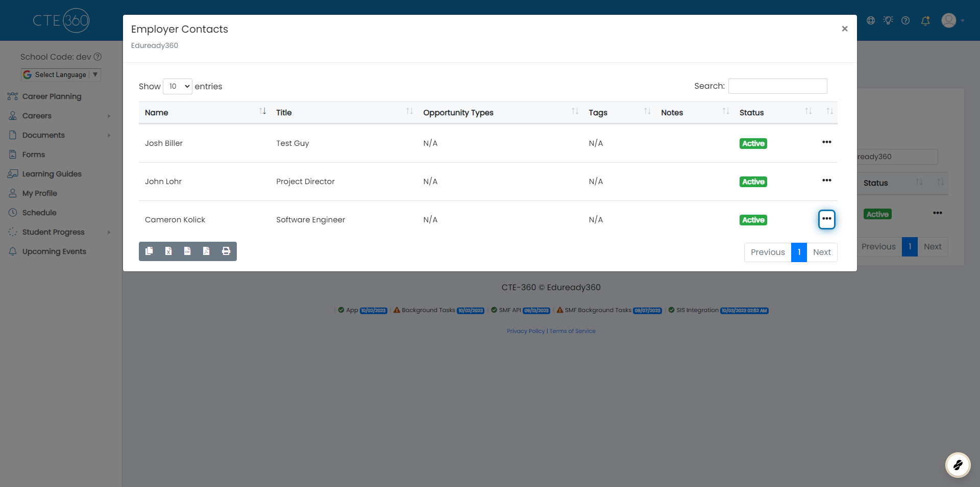Click the Project Director title cell
The image size is (980, 487).
click(305, 182)
